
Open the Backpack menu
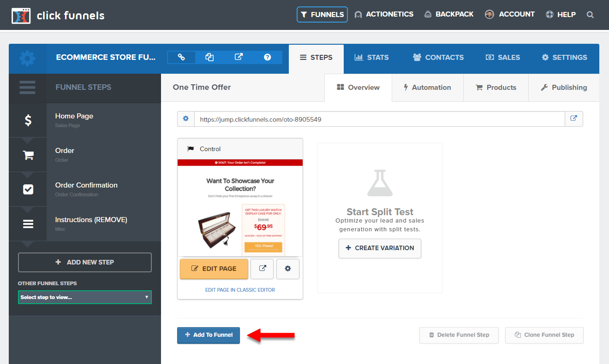tap(448, 14)
